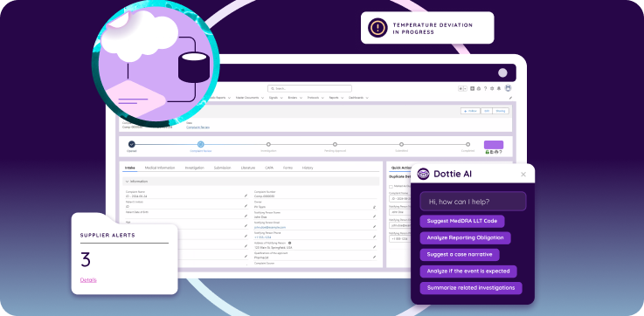This screenshot has width=644, height=316.
Task: Close the Dottie AI panel
Action: (x=523, y=174)
